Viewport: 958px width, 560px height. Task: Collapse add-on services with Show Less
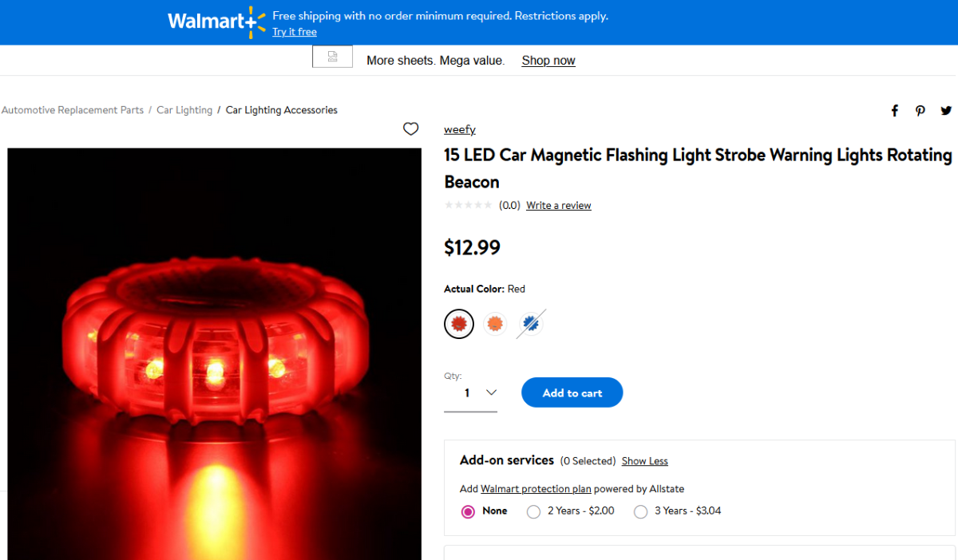pos(644,461)
